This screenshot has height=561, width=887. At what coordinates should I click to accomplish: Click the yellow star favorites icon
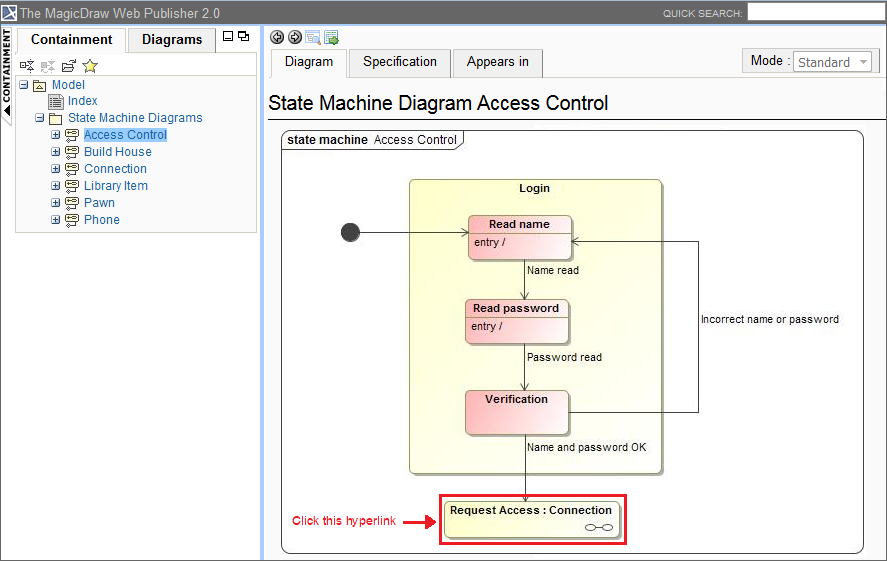click(x=90, y=66)
